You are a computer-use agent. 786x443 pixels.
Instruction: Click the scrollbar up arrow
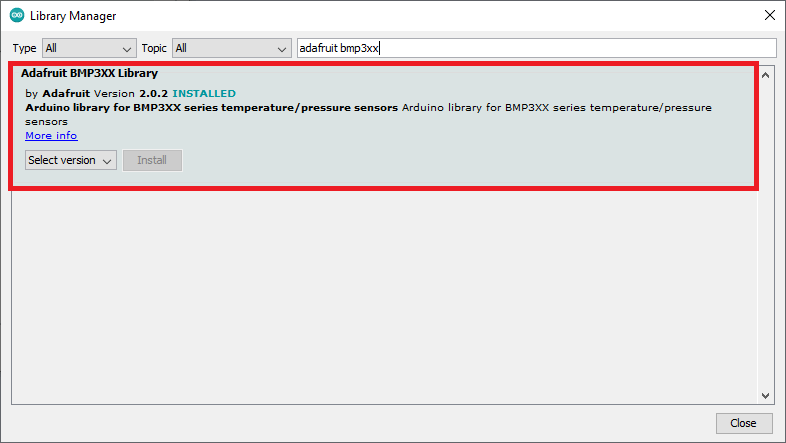pos(767,72)
